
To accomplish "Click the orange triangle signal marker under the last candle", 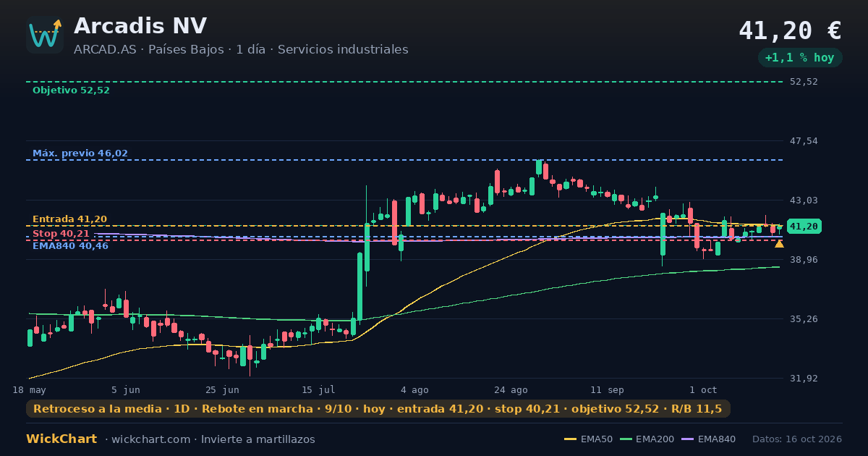I will point(779,244).
